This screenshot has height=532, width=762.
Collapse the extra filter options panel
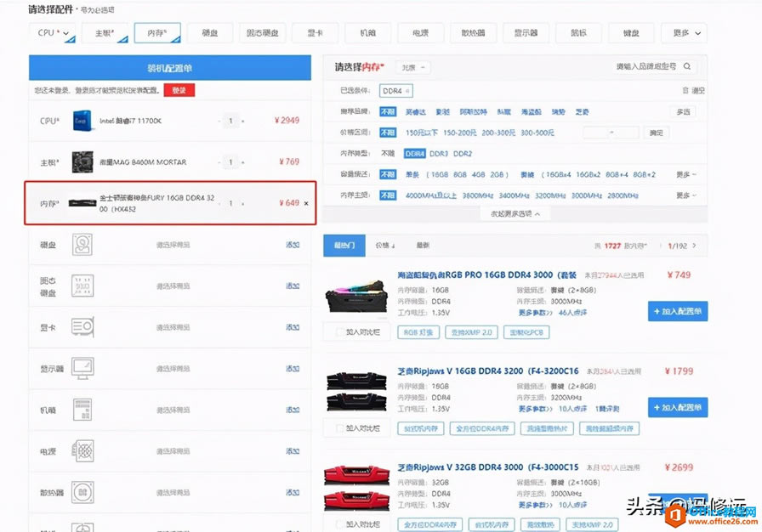click(515, 213)
